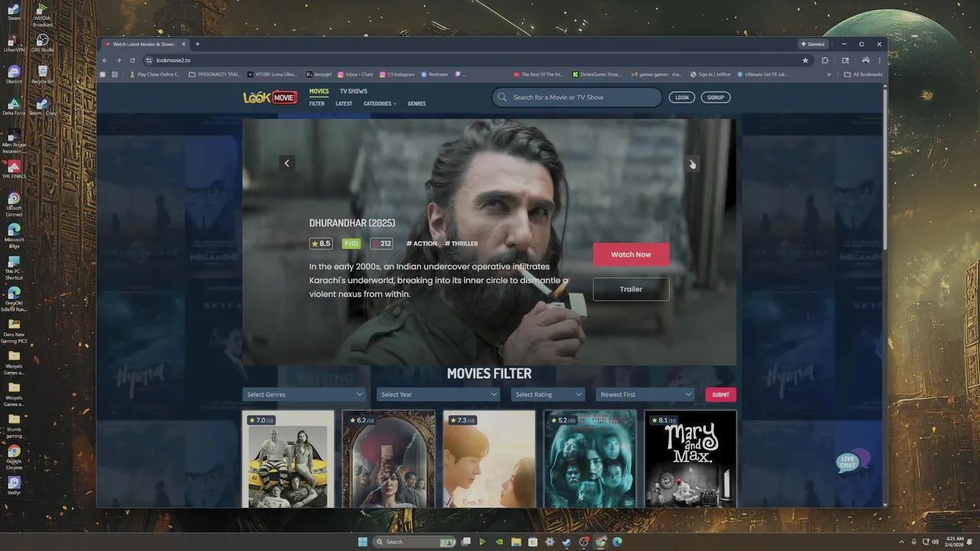Click the Action genre tag

[422, 243]
